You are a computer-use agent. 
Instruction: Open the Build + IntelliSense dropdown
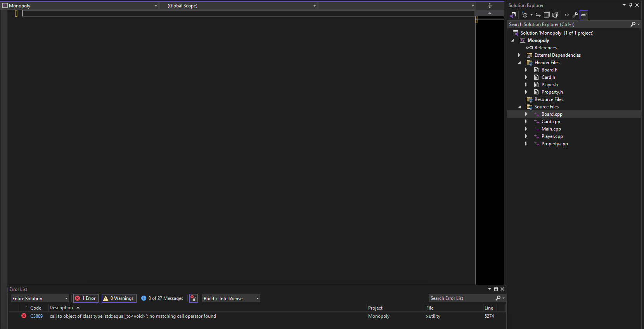[x=231, y=298]
